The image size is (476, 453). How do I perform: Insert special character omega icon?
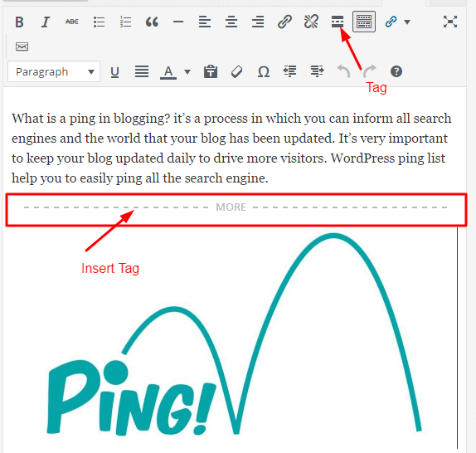click(263, 72)
